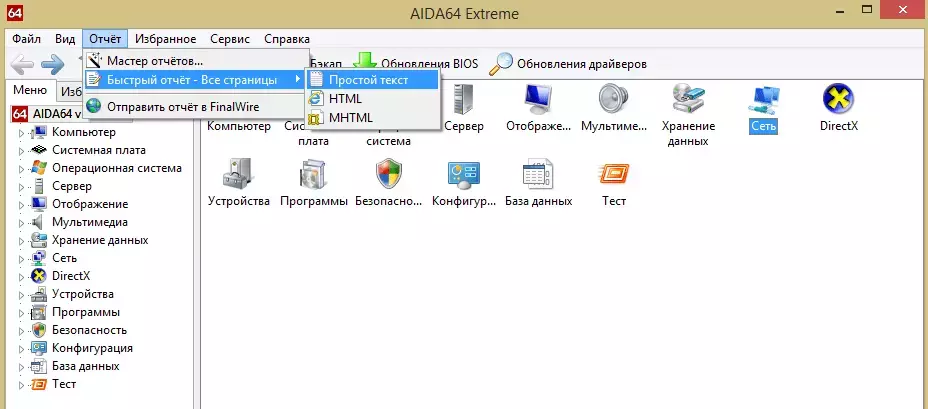Select Простой текст report format
The image size is (928, 409).
point(373,79)
